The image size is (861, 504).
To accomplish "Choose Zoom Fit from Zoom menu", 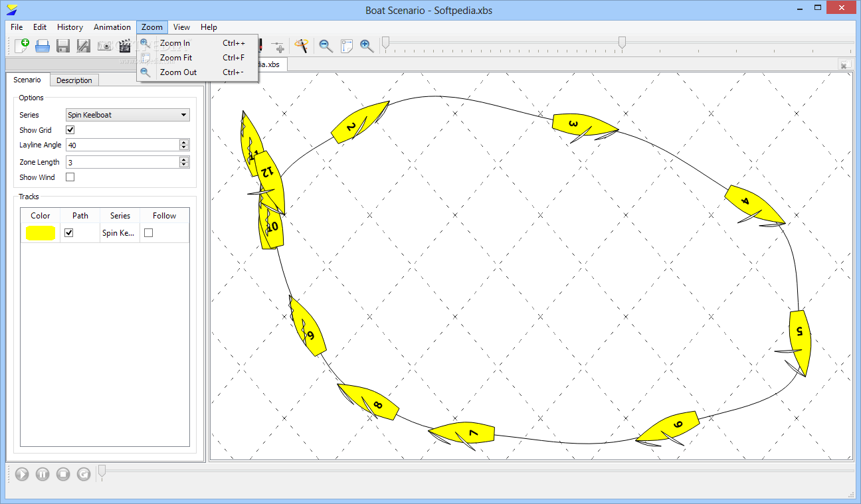I will tap(197, 58).
